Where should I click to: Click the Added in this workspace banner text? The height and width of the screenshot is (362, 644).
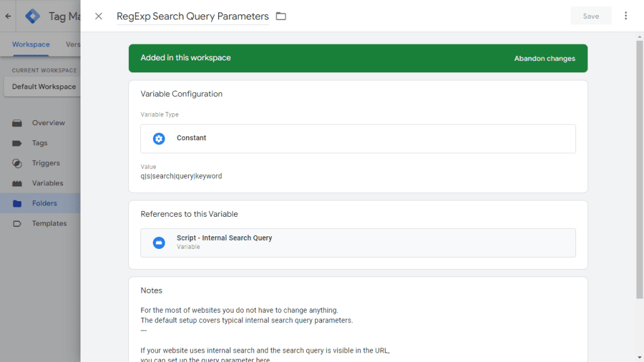coord(186,58)
